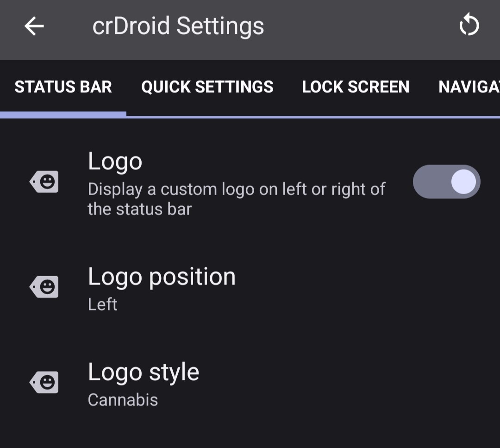This screenshot has height=448, width=500.
Task: Tap the Logo description about status bar
Action: click(237, 199)
